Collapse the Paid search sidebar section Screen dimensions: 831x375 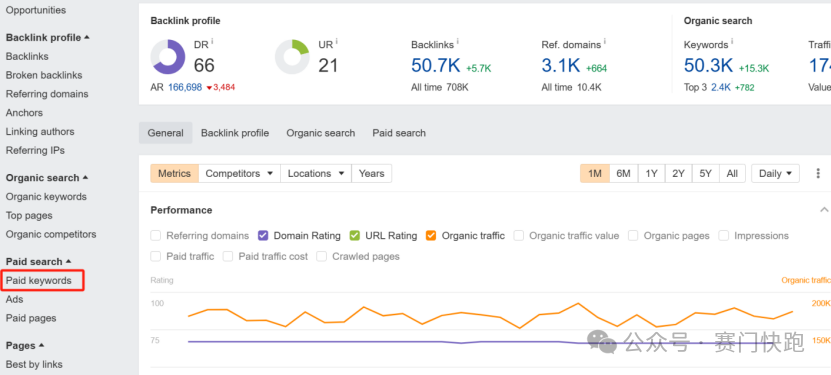[39, 261]
